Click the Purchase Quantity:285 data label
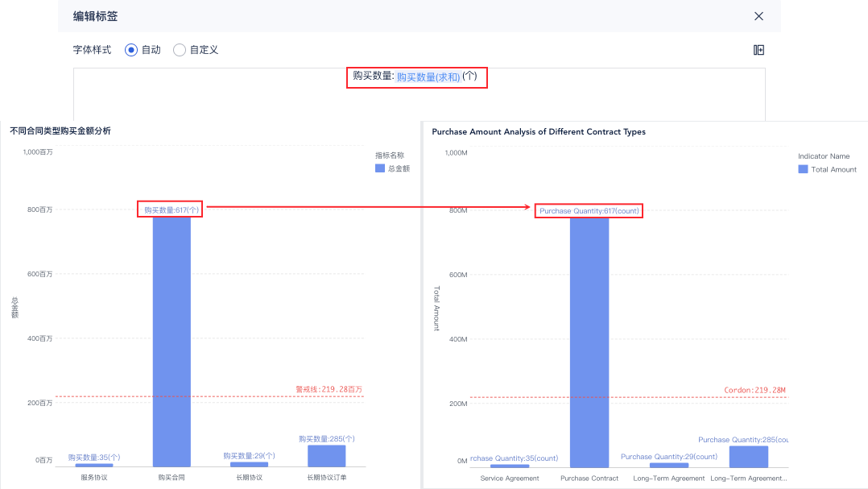 742,440
